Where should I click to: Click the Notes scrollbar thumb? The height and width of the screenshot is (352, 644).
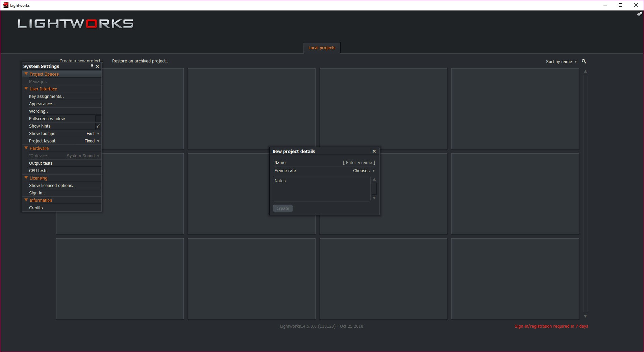(374, 188)
